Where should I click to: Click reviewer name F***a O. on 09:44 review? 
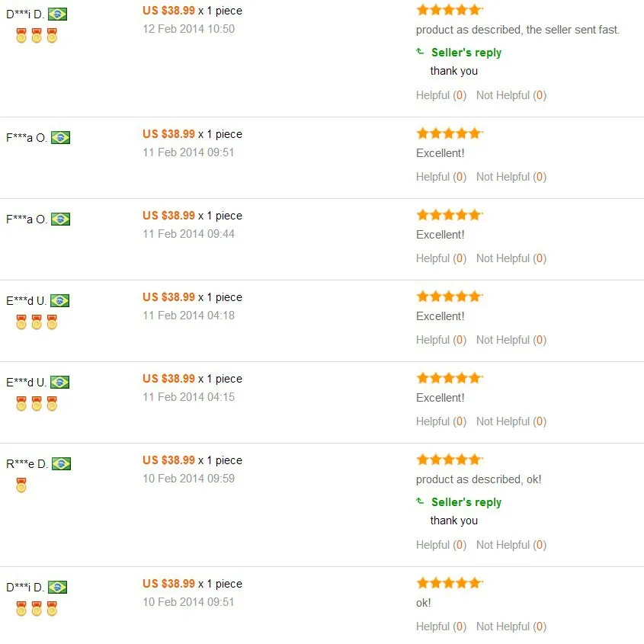pos(27,219)
